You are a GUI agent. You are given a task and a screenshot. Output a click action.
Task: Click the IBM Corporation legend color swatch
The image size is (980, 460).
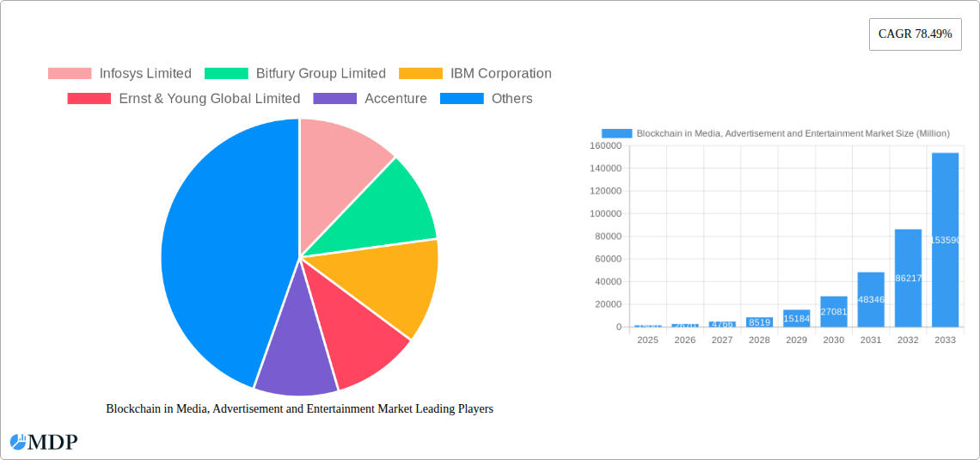tap(420, 74)
